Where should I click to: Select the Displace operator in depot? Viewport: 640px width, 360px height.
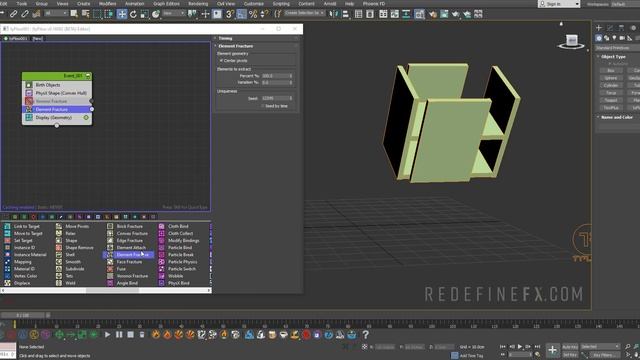(17, 283)
